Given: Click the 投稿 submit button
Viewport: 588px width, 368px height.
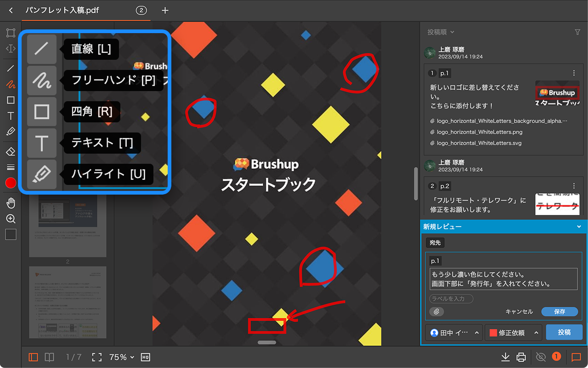Looking at the screenshot, I should pyautogui.click(x=564, y=332).
